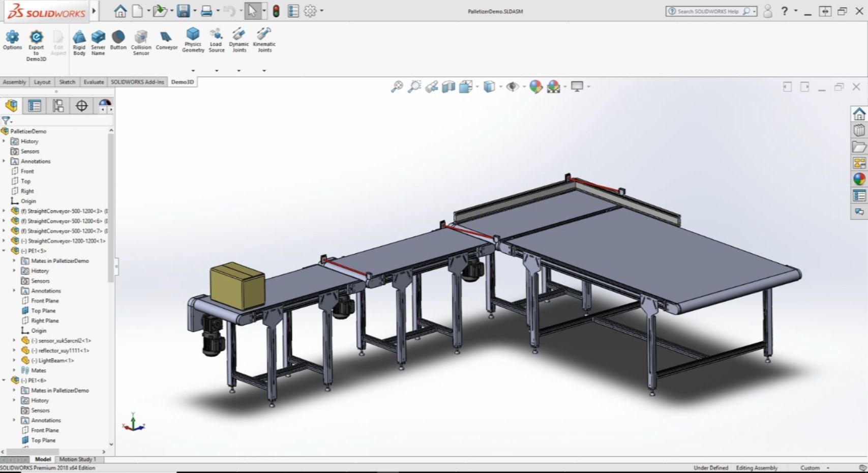The height and width of the screenshot is (473, 868).
Task: Expand Kinematic Joints dropdown arrow
Action: coord(264,71)
